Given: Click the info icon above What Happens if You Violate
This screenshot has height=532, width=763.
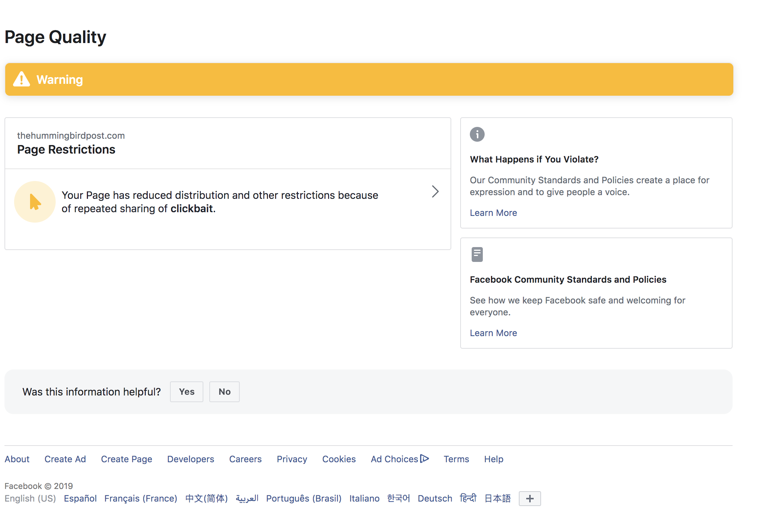Looking at the screenshot, I should point(477,134).
